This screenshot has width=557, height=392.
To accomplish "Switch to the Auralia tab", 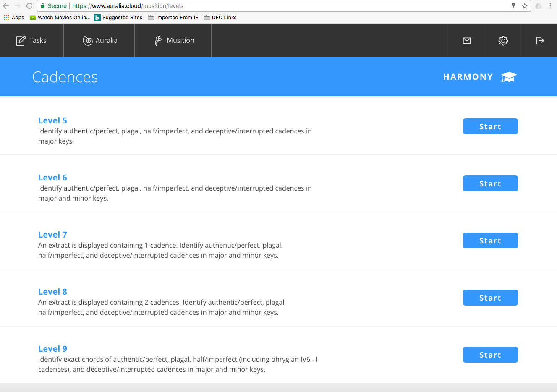I will [100, 40].
